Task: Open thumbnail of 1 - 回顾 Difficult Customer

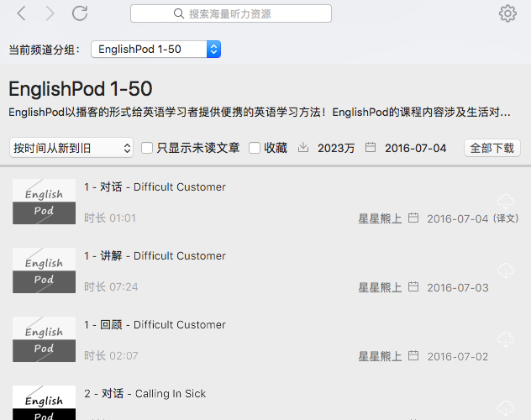Action: pyautogui.click(x=44, y=339)
